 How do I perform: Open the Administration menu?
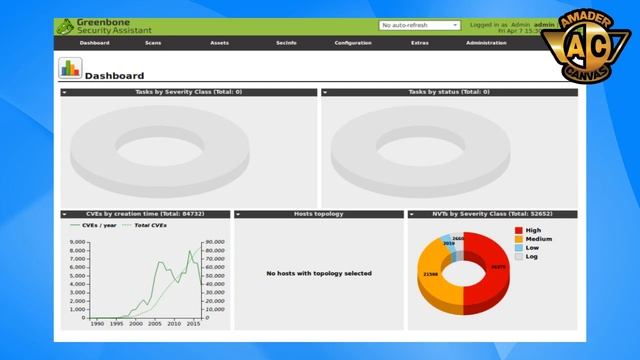486,43
